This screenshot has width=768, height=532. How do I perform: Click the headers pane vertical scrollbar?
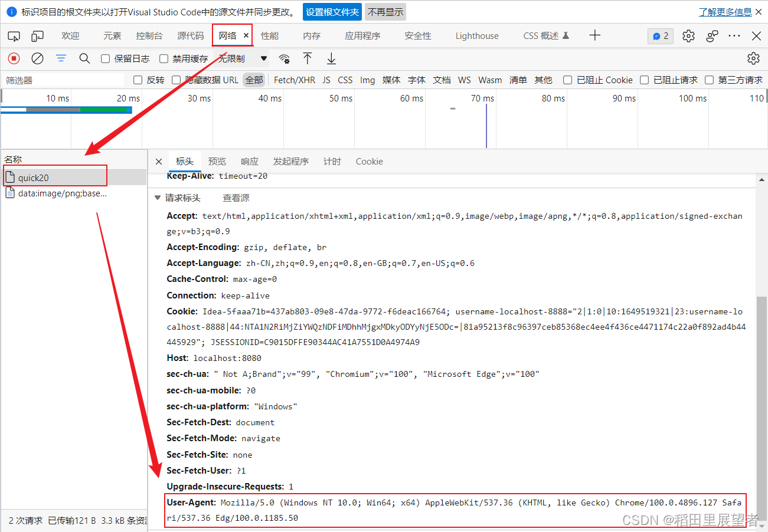pos(761,407)
